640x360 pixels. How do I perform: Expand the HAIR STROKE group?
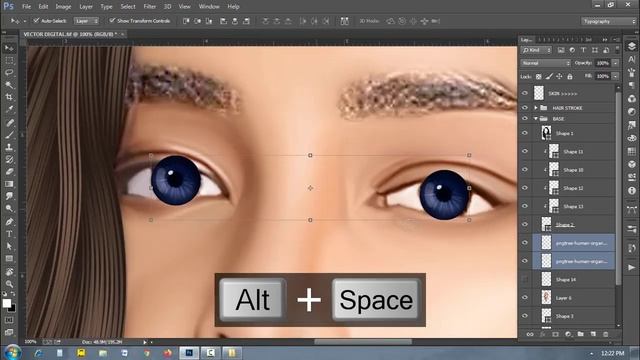pyautogui.click(x=536, y=108)
